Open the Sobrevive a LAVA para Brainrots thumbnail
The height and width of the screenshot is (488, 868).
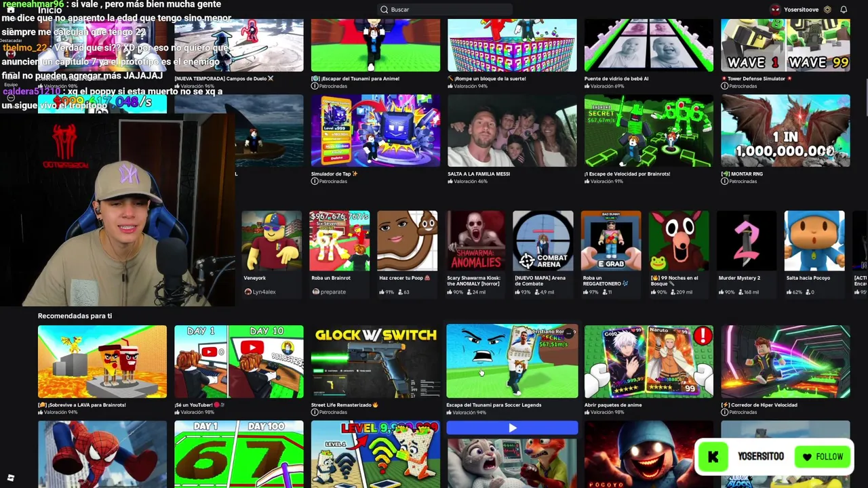tap(102, 361)
